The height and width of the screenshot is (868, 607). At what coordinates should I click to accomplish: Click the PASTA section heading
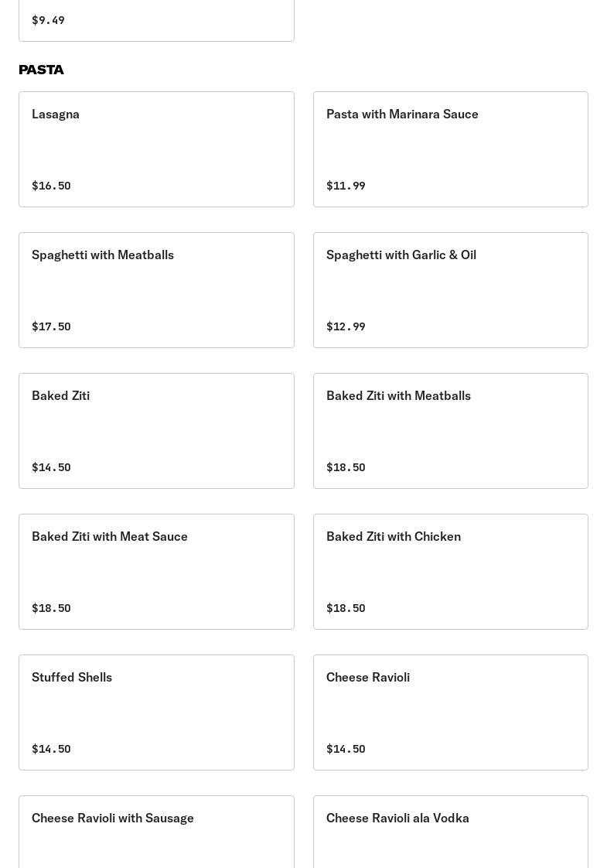pyautogui.click(x=42, y=70)
